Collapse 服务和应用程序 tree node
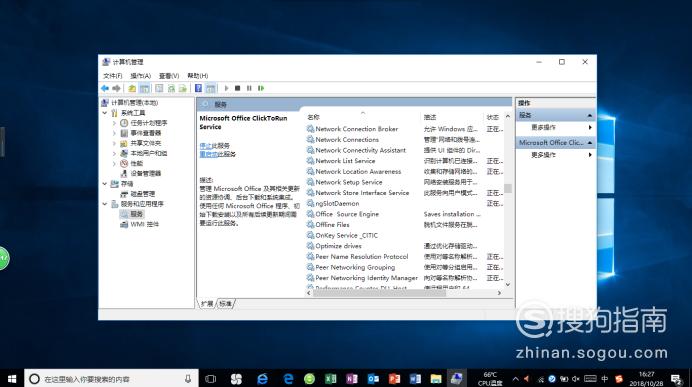The height and width of the screenshot is (387, 692). tap(105, 204)
